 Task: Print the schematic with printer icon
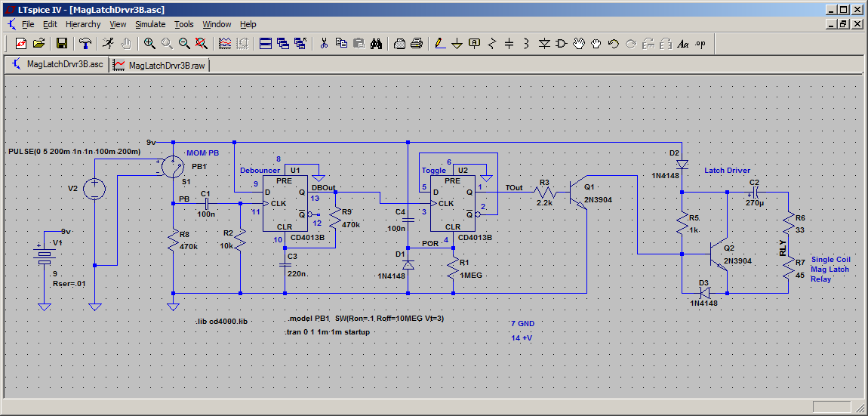[417, 43]
